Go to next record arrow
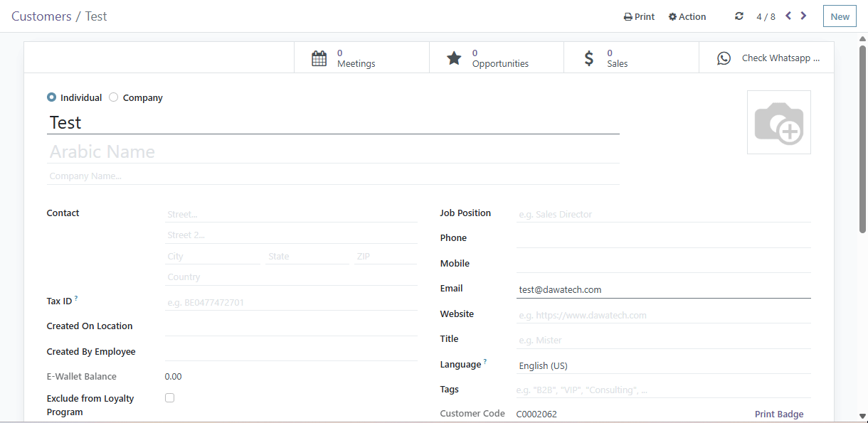 pyautogui.click(x=803, y=16)
